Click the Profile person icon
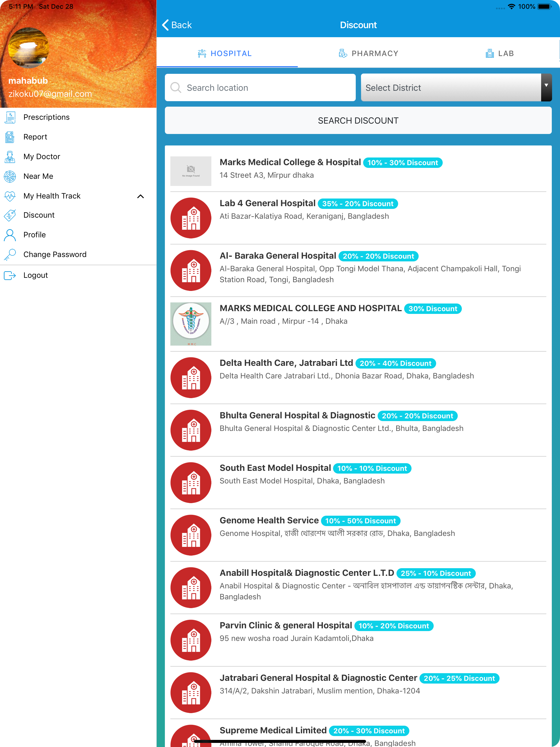 click(10, 235)
